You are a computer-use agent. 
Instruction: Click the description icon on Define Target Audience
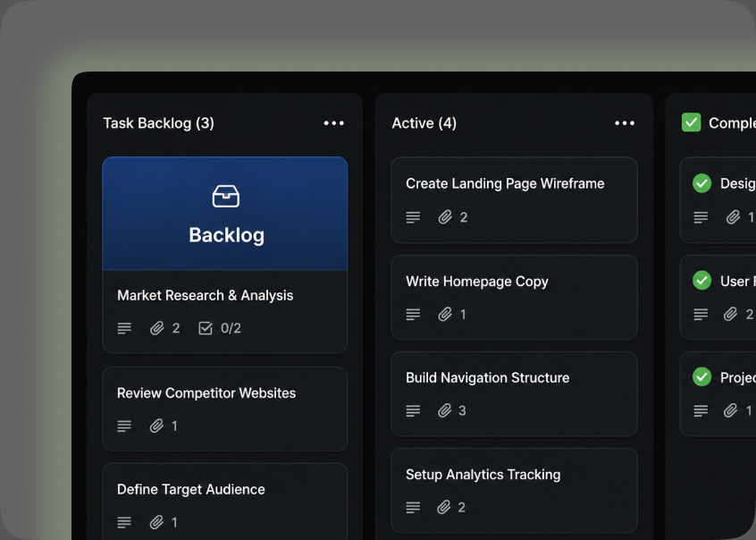pos(124,522)
